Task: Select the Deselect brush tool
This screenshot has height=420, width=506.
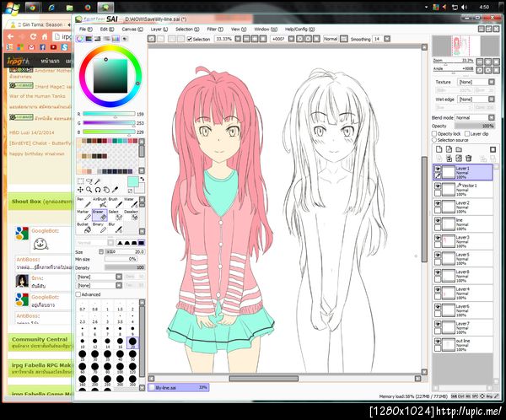Action: tap(131, 215)
